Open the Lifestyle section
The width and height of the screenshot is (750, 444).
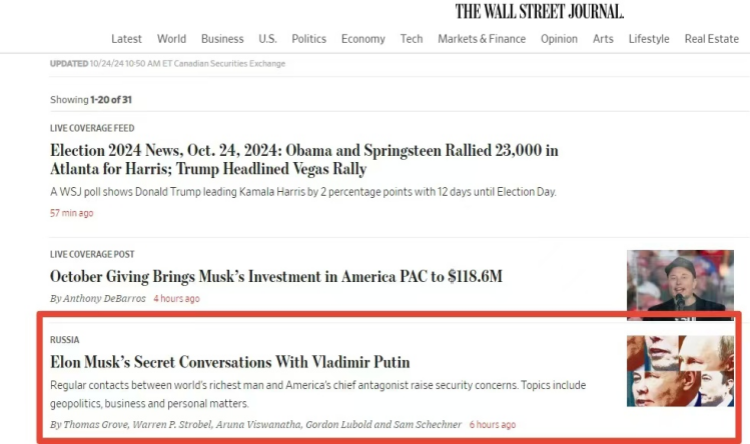pos(649,39)
